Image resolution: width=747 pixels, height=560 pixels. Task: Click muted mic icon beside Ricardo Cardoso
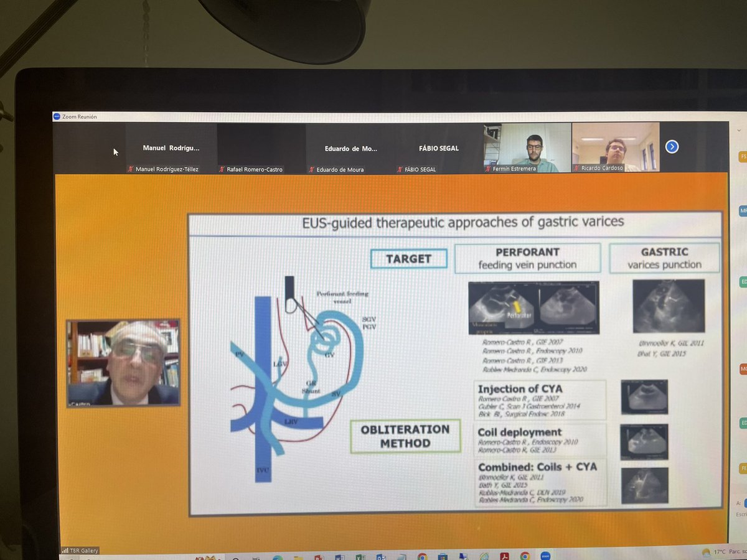coord(576,167)
